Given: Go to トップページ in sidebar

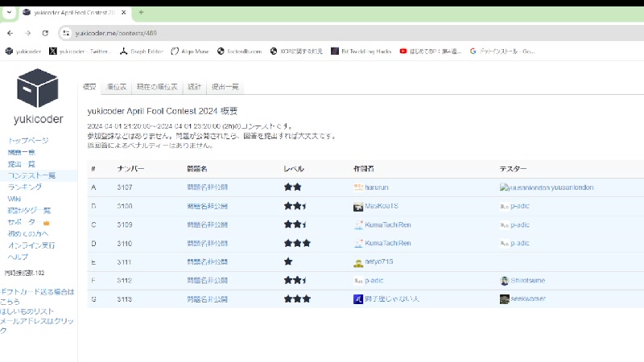Looking at the screenshot, I should tap(28, 140).
